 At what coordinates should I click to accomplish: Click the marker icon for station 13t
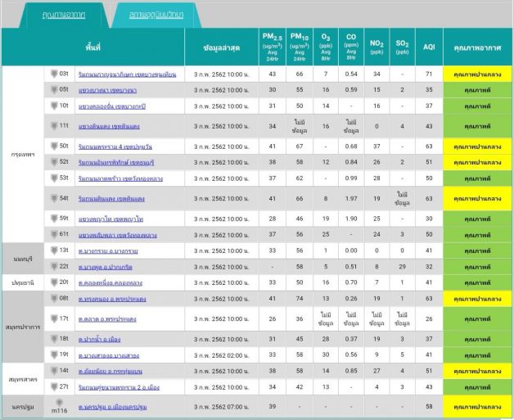(x=55, y=249)
